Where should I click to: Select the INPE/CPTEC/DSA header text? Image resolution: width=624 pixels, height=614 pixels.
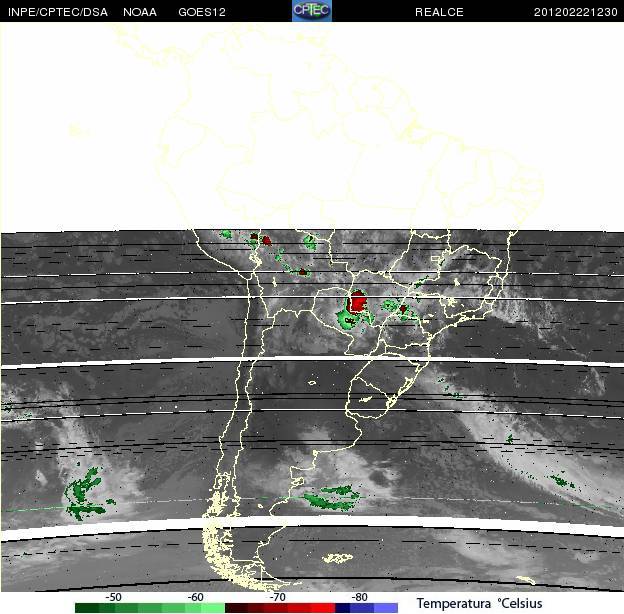[58, 12]
